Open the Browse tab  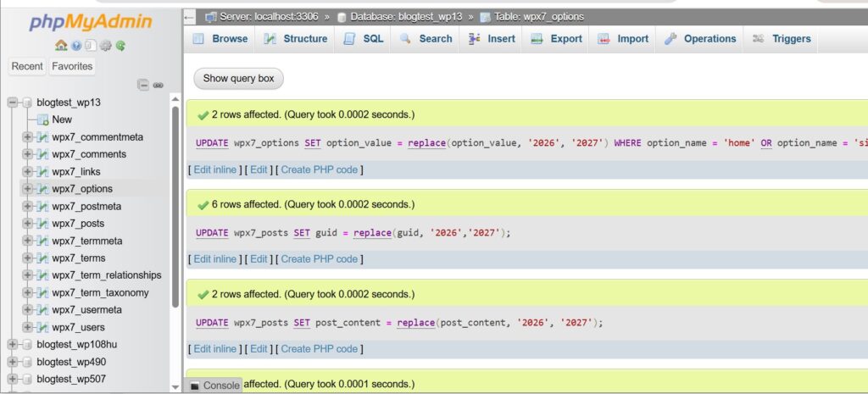(220, 39)
